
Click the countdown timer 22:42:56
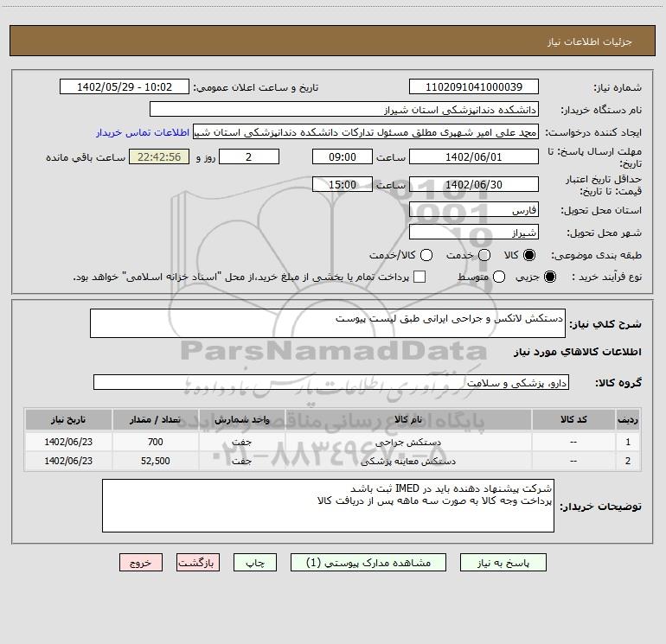pos(159,157)
